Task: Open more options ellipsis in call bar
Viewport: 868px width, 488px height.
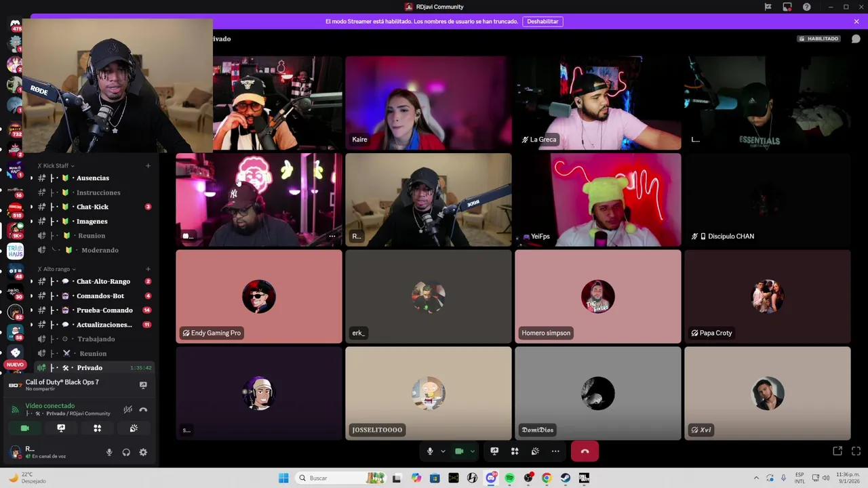Action: point(555,451)
